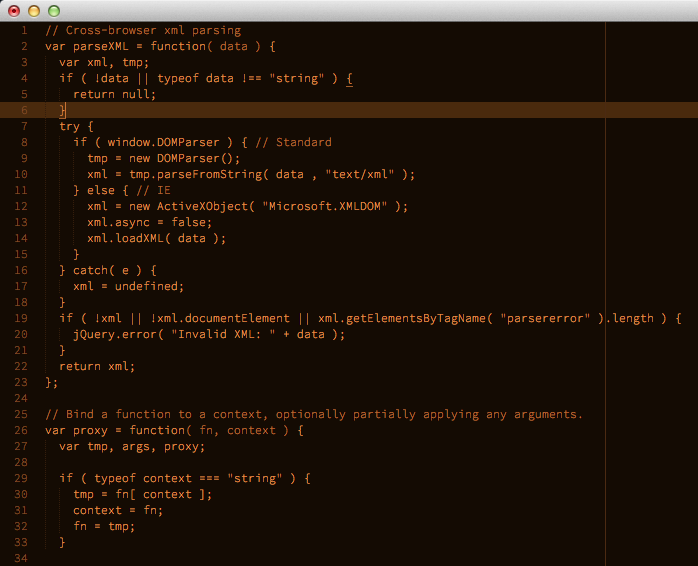Viewport: 698px width, 566px height.
Task: Click line number 6 in gutter
Action: 24,110
